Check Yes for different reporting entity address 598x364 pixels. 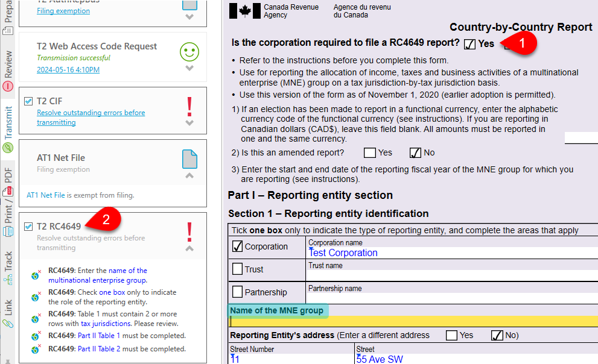click(451, 336)
